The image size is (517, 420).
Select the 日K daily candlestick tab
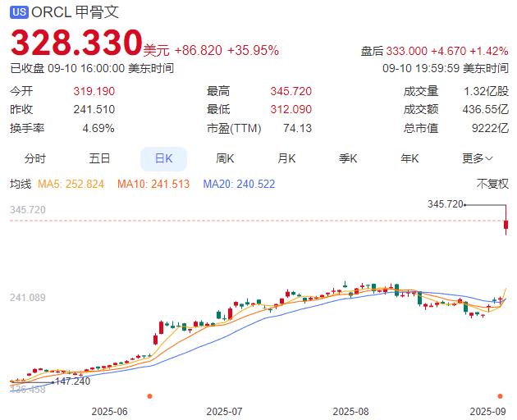(x=163, y=159)
